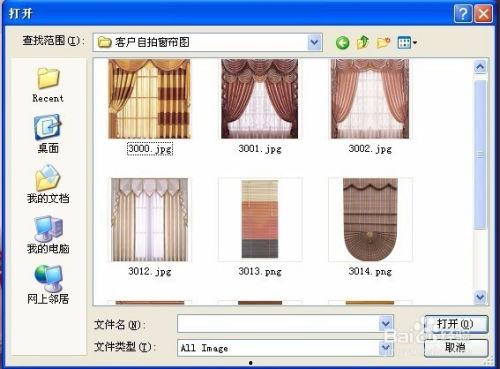Click the 3002.jpg file name label
Image resolution: width=500 pixels, height=369 pixels.
point(370,149)
